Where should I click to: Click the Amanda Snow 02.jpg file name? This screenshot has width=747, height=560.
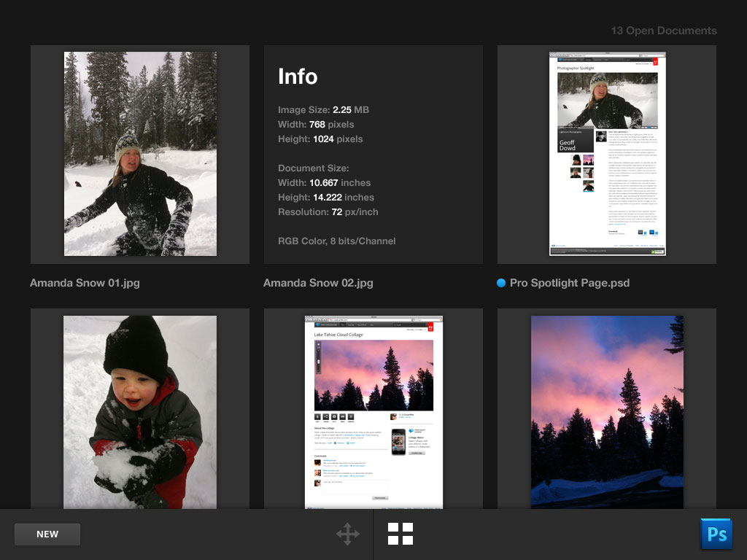coord(318,283)
